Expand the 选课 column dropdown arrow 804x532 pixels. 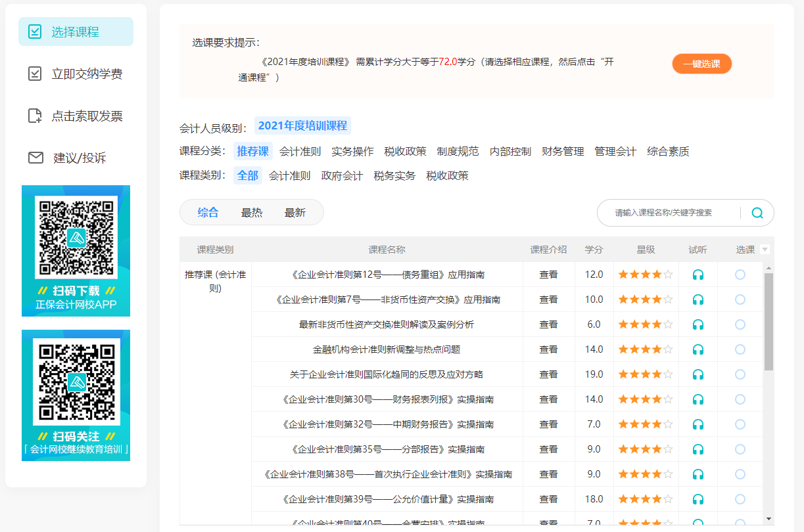pyautogui.click(x=765, y=250)
